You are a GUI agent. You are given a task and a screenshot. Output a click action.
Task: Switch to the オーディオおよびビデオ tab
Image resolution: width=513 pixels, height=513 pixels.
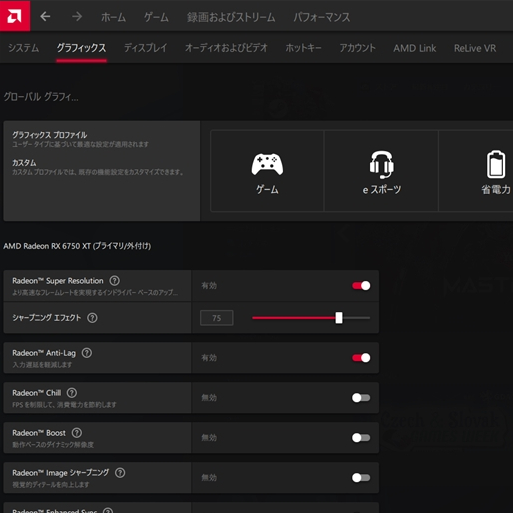226,48
